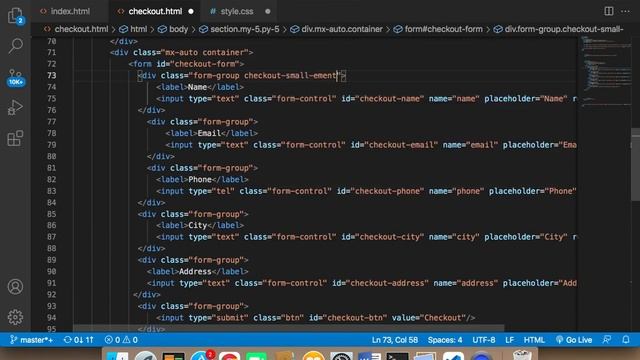The width and height of the screenshot is (640, 360).
Task: Click the notifications bell in status bar
Action: point(626,340)
